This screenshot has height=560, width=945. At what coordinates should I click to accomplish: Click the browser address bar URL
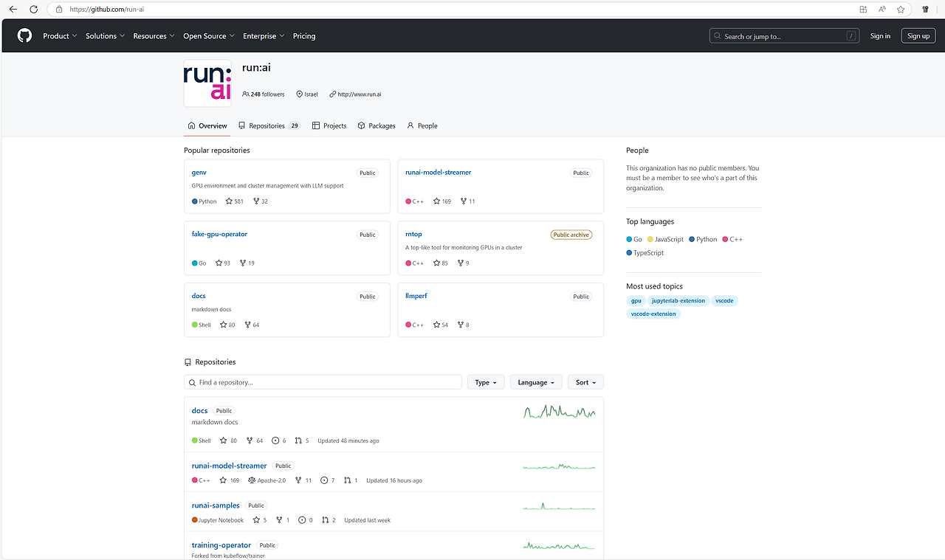pos(107,10)
